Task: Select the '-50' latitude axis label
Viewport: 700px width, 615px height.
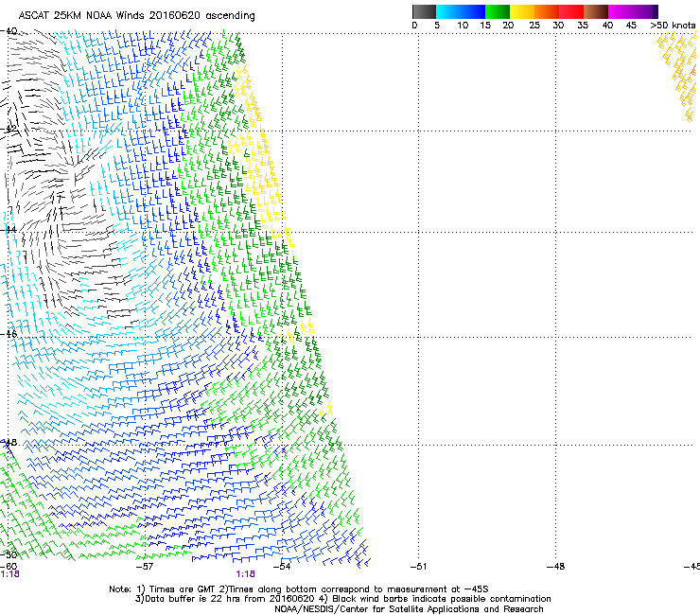Action: tap(9, 554)
